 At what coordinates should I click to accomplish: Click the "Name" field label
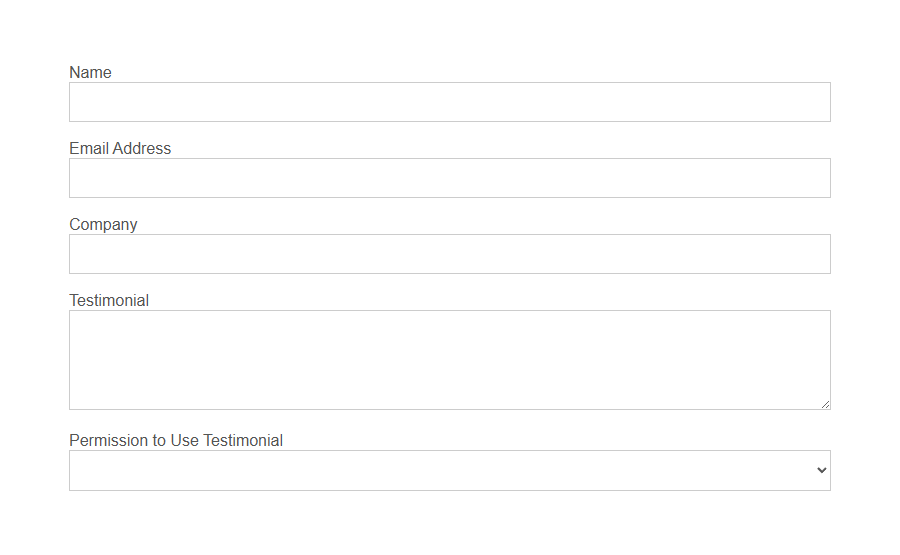(x=90, y=72)
